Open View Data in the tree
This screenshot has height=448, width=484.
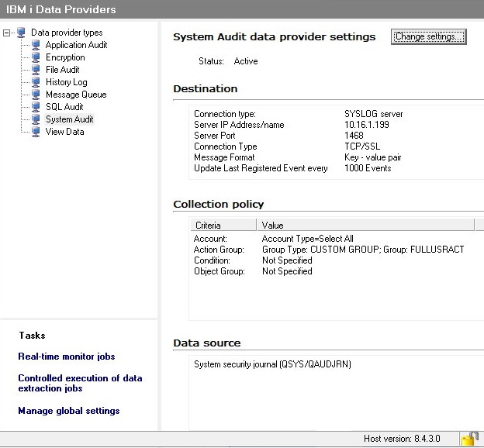click(x=64, y=132)
